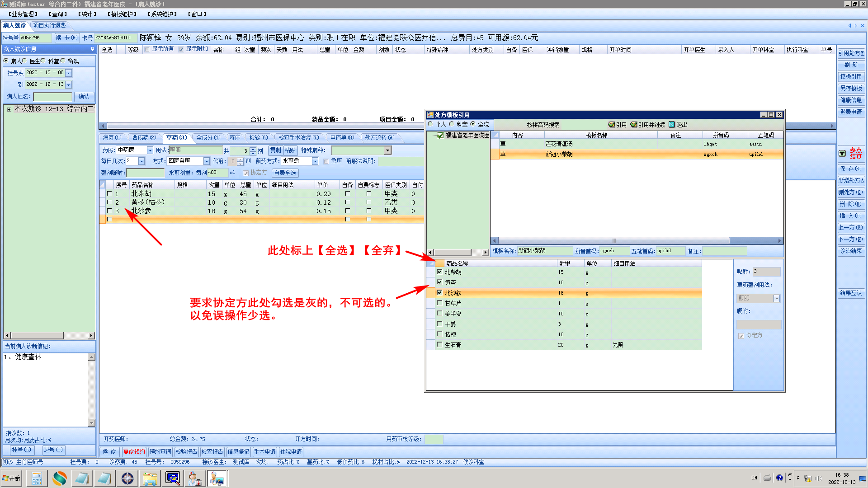Viewport: 868px width, 488px height.
Task: Open the SQL query tool in taskbar
Action: [173, 479]
